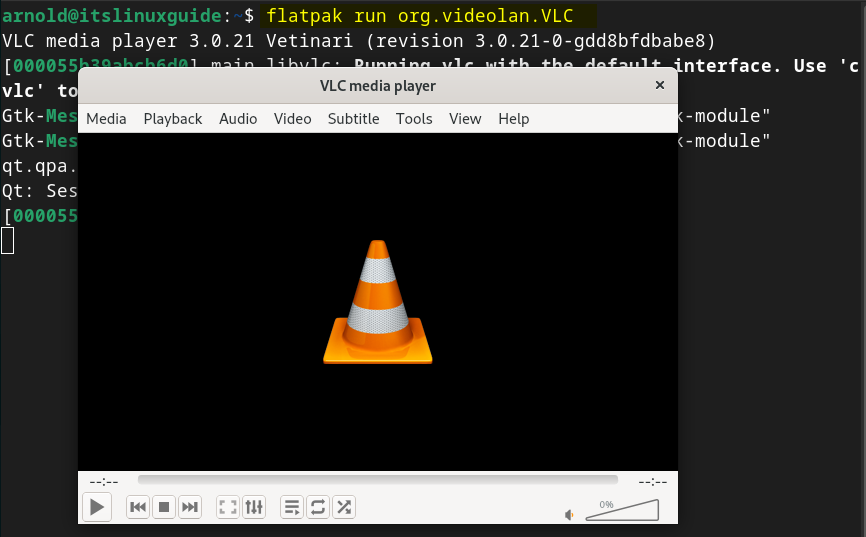Viewport: 866px width, 537px height.
Task: Click the previous track icon
Action: coord(138,507)
